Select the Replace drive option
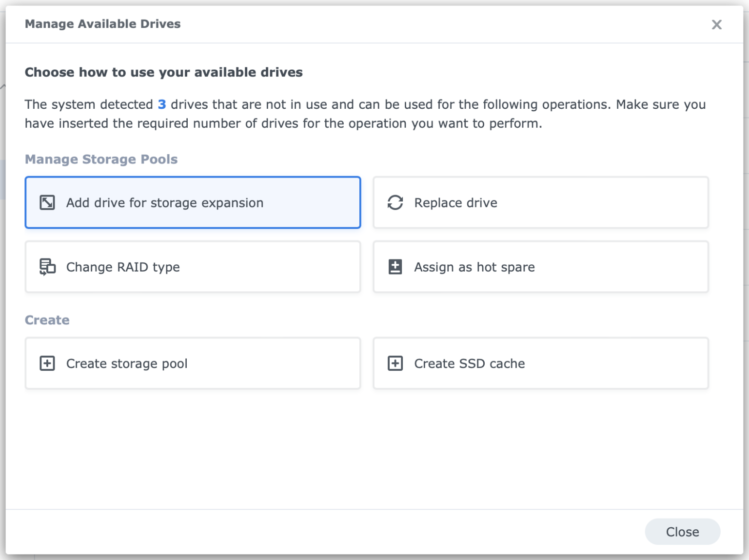 point(540,202)
